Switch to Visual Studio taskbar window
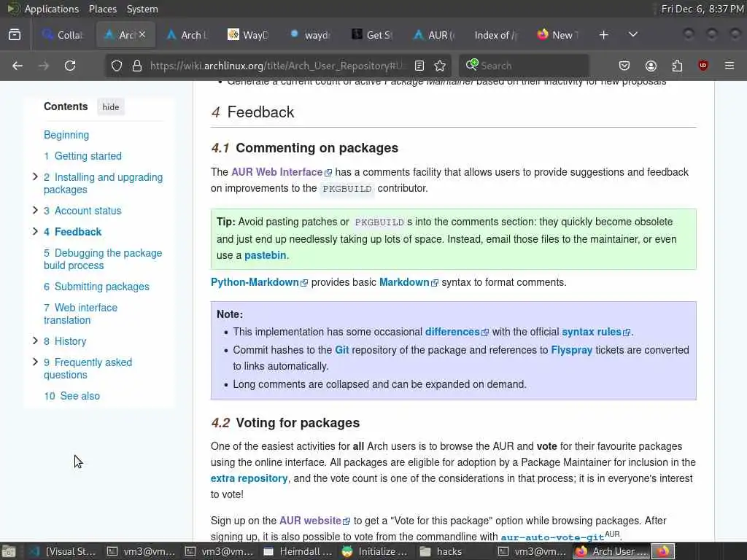Viewport: 747px width, 560px height. click(x=62, y=551)
